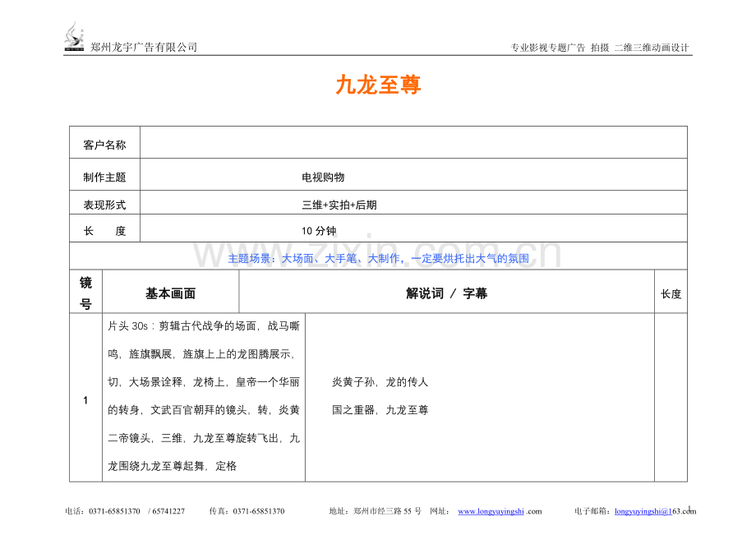The image size is (756, 535).
Task: Click the 10 分钟 value
Action: (x=319, y=231)
